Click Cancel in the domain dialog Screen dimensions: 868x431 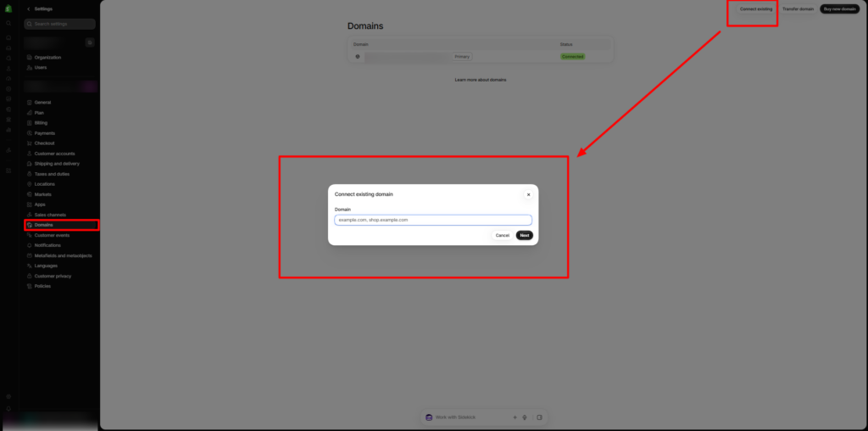[x=502, y=236]
